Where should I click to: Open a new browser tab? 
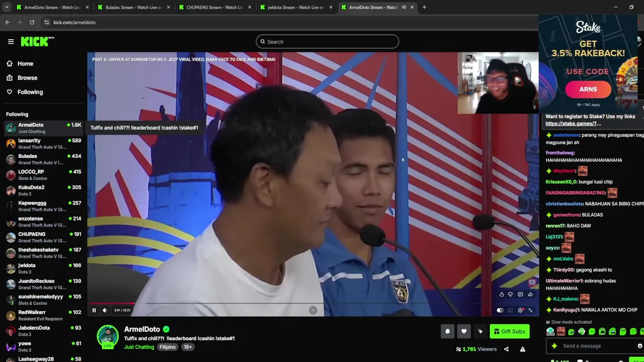tap(424, 8)
